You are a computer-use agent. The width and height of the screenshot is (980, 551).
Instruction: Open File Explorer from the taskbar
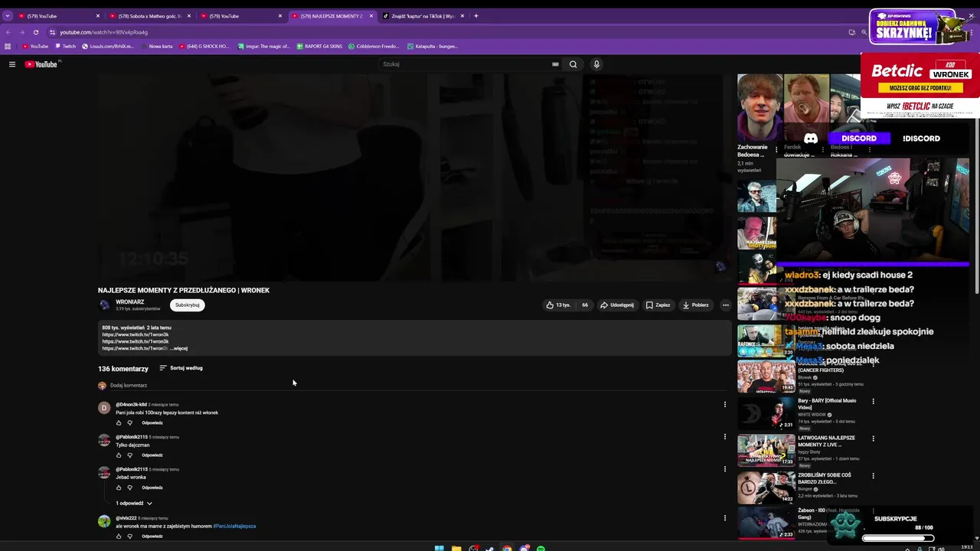pyautogui.click(x=456, y=549)
